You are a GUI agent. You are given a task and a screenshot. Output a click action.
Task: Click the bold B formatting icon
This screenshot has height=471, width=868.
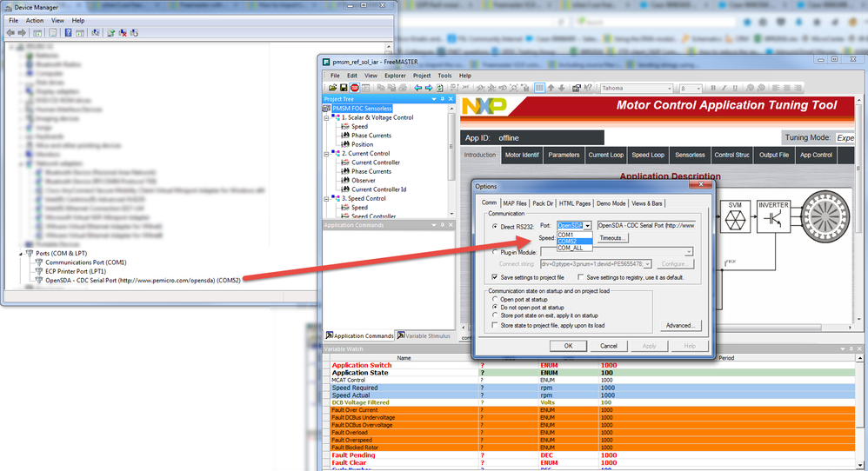point(713,88)
